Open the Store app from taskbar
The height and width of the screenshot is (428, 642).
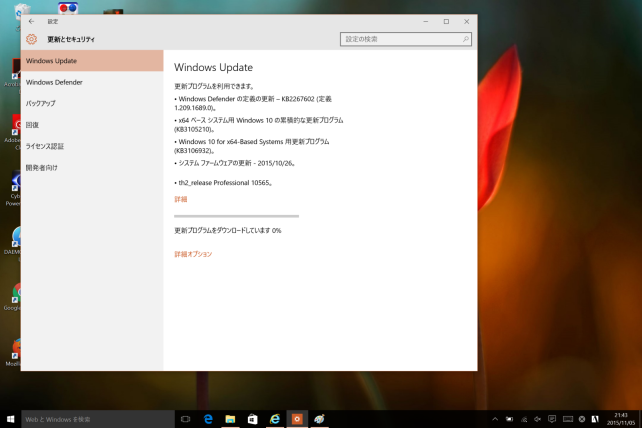click(x=252, y=419)
